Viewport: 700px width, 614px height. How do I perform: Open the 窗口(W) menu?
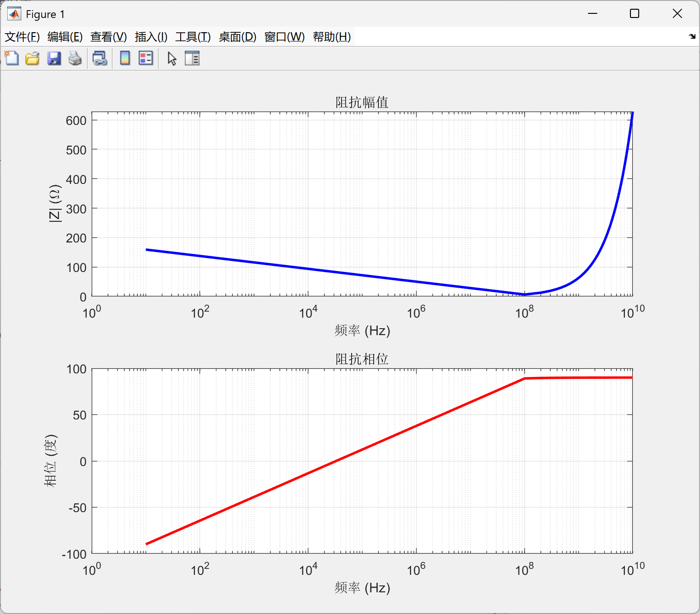pyautogui.click(x=284, y=37)
